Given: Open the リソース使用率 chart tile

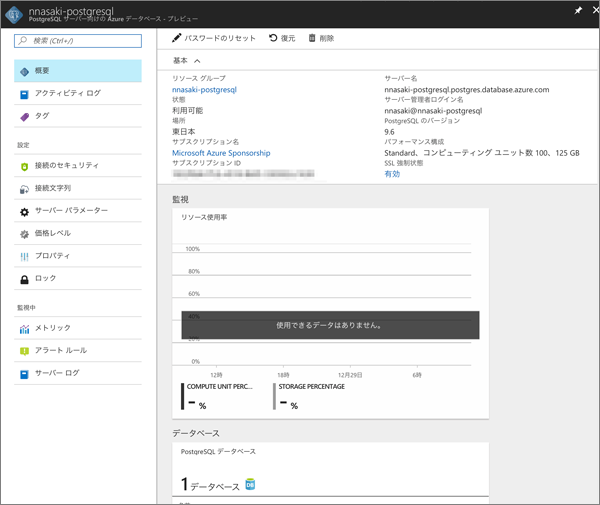Looking at the screenshot, I should pyautogui.click(x=331, y=314).
